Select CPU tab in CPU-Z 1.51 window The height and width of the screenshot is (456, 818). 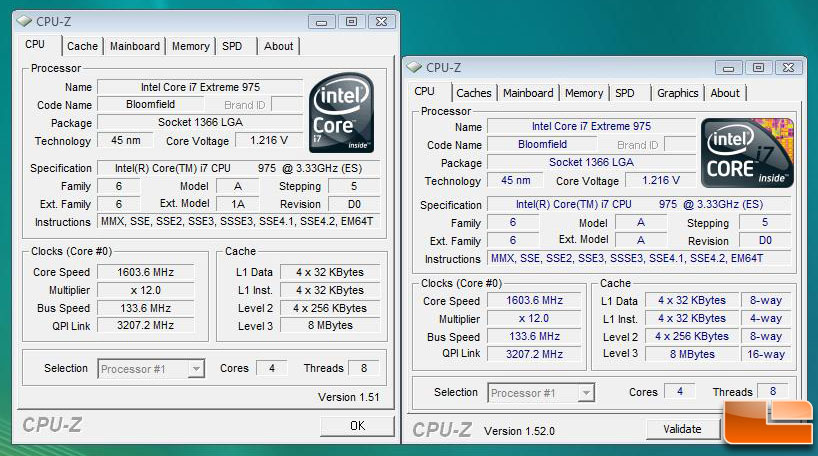click(x=35, y=44)
